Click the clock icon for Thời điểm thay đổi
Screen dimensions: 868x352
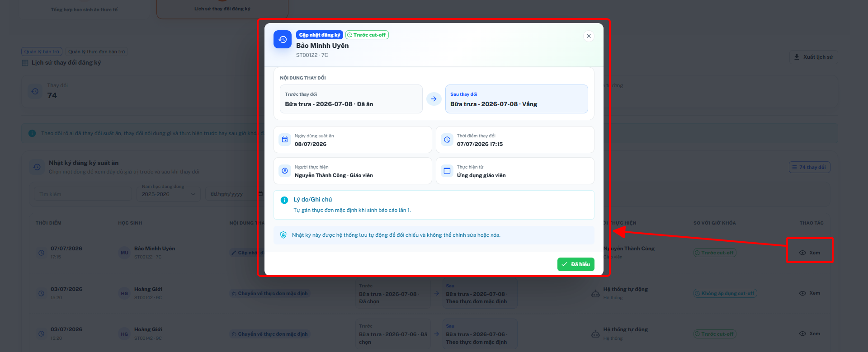pyautogui.click(x=447, y=140)
